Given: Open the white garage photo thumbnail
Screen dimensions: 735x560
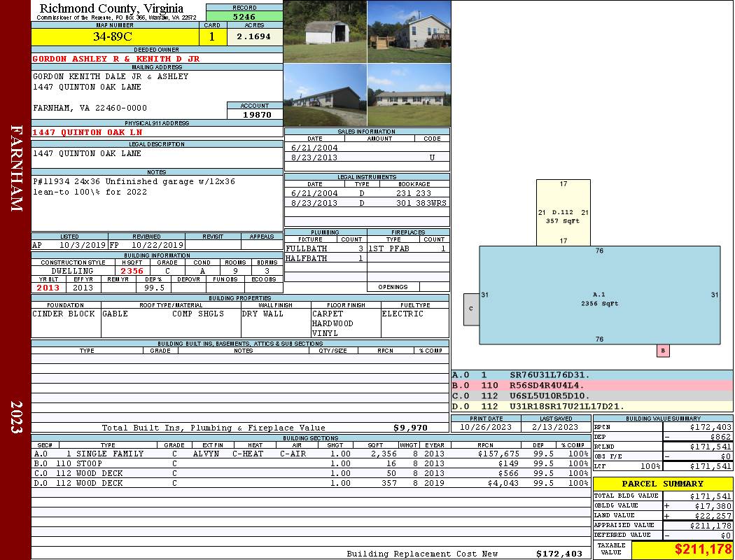Looking at the screenshot, I should point(325,31).
